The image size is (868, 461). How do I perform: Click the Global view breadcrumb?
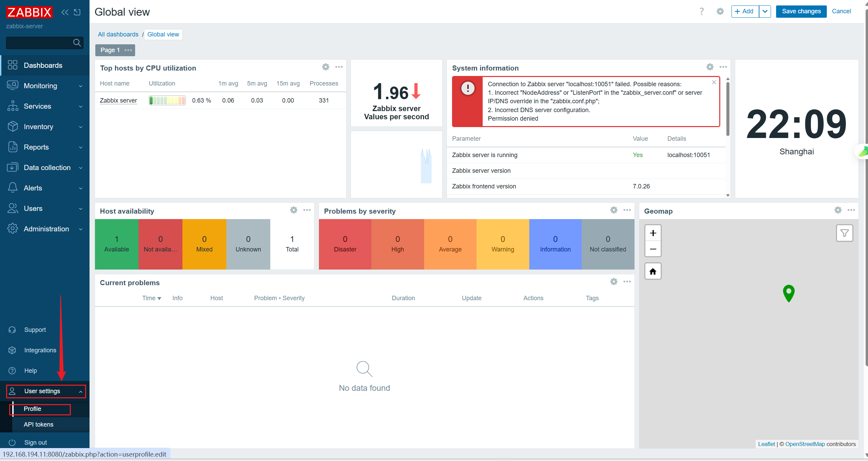[x=163, y=34]
